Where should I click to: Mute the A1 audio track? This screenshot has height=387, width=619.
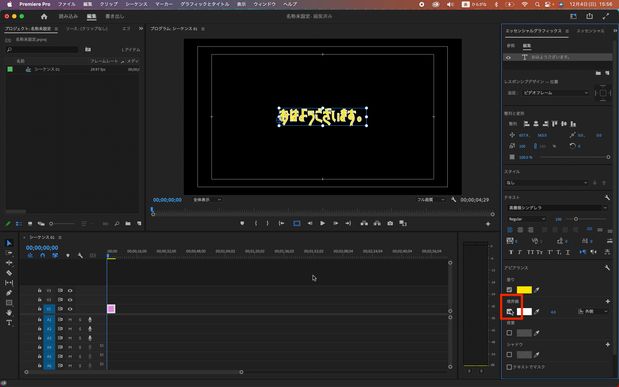coord(70,319)
